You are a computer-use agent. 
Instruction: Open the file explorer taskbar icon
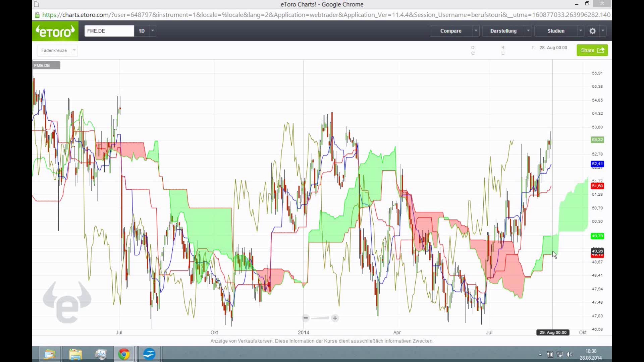(x=75, y=354)
